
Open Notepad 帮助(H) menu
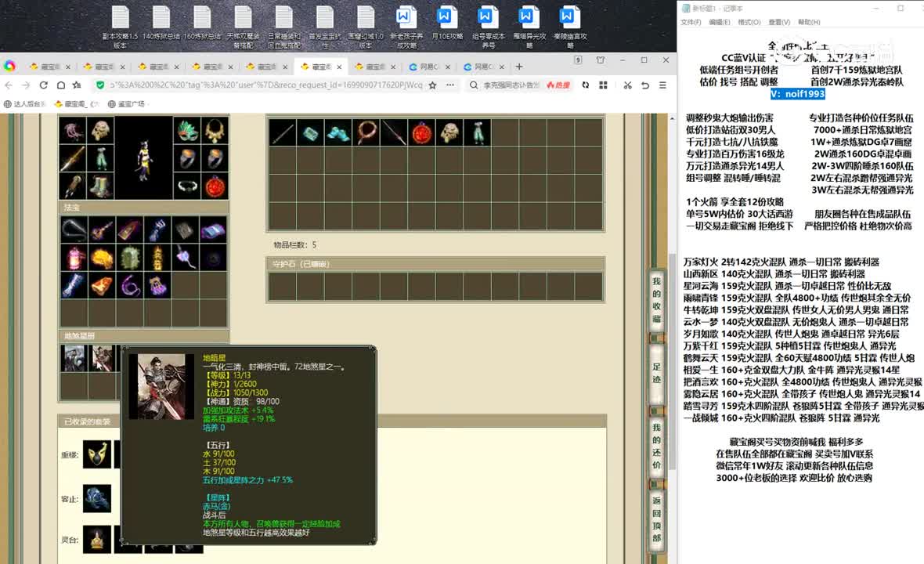[809, 23]
